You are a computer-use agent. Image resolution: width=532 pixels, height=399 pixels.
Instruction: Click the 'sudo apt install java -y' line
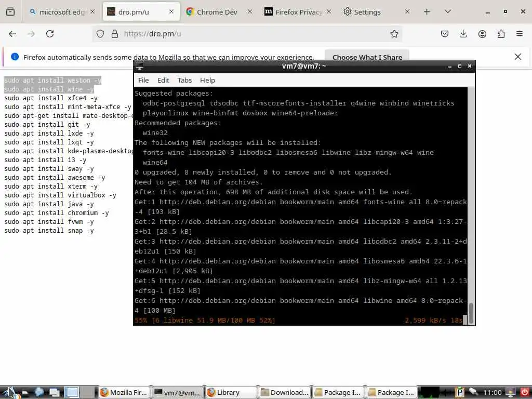tap(49, 204)
